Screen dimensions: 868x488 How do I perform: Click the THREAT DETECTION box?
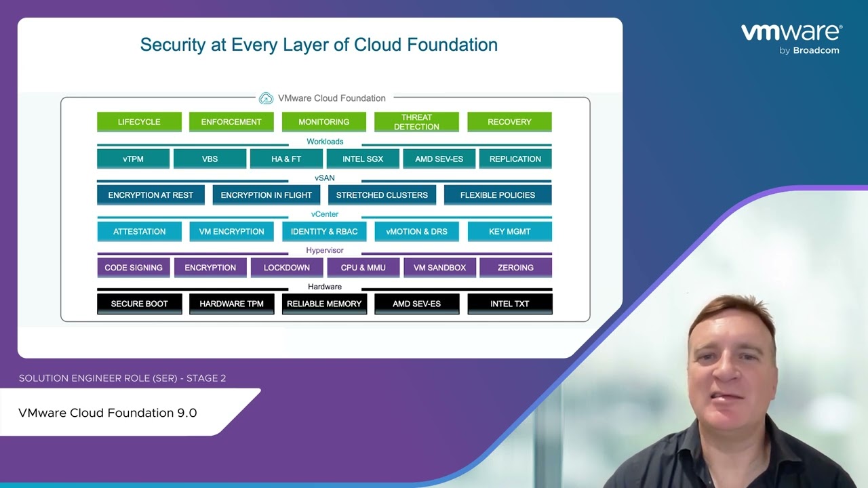click(416, 122)
